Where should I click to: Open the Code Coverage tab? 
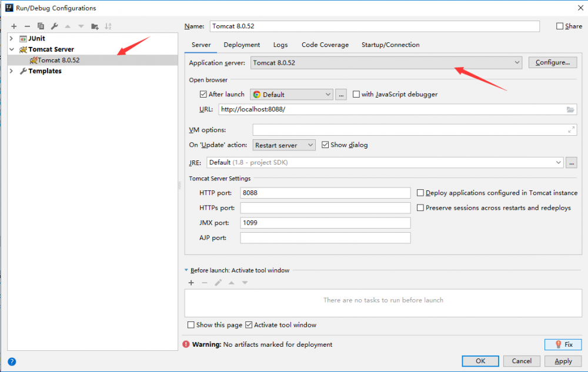point(325,45)
